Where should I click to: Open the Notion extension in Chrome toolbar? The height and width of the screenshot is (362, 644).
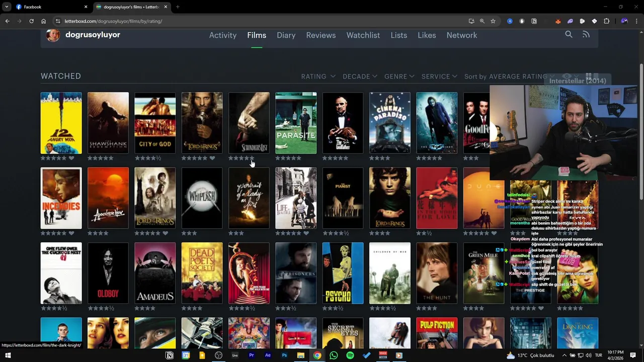tap(534, 21)
